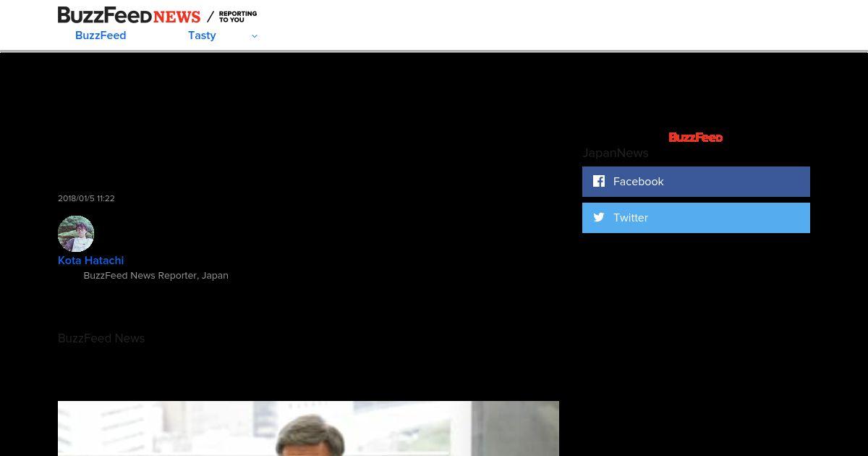Screen dimensions: 868x456
Task: Open the article lead photo
Action: 308,428
